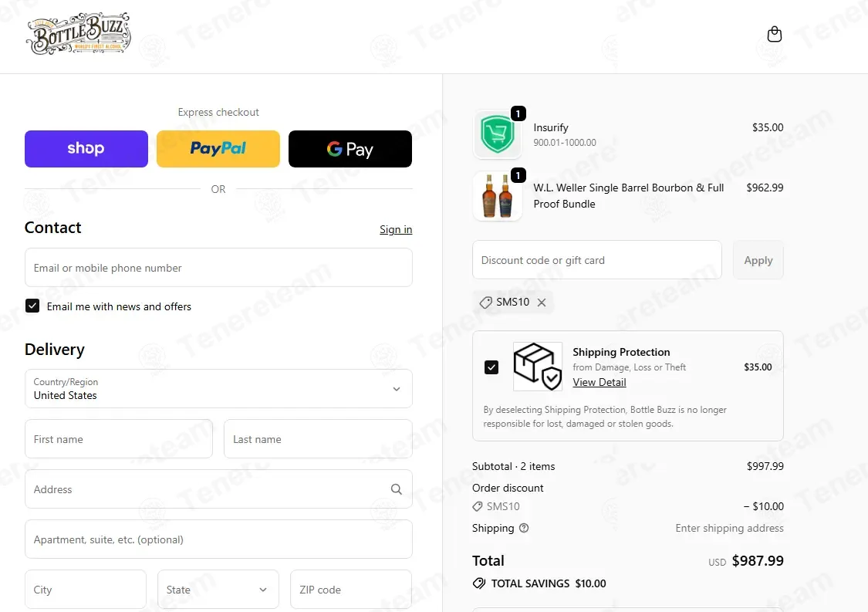Click the W.L. Weller bourbon bottles thumbnail
868x612 pixels.
(x=498, y=196)
